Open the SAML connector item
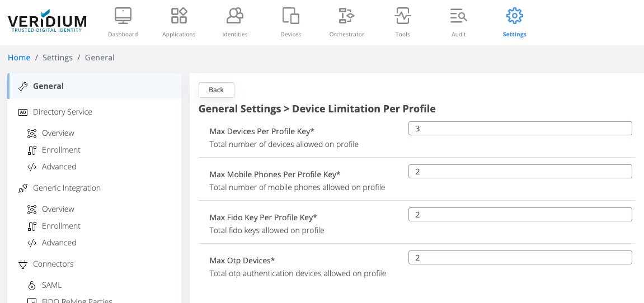The image size is (644, 303). [x=51, y=285]
